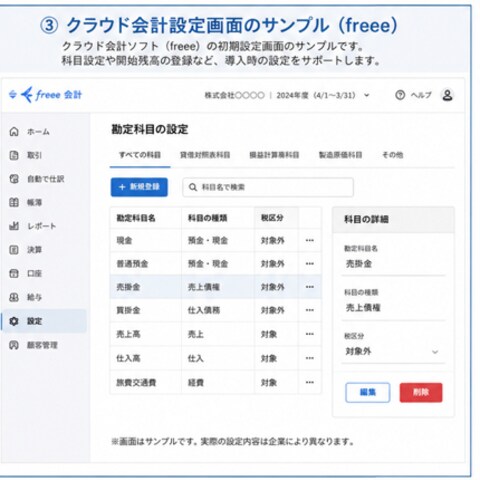480x480 pixels.
Task: Click the help question-mark icon
Action: [400, 95]
